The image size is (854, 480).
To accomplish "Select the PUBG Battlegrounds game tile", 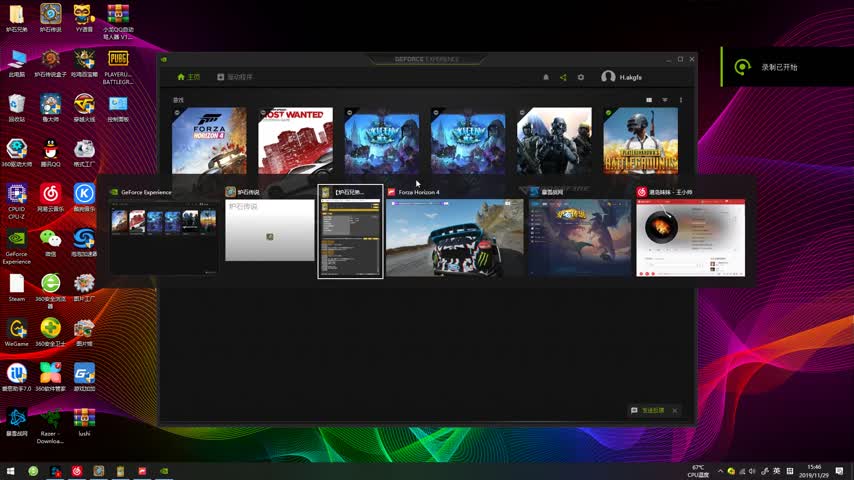I will [640, 141].
